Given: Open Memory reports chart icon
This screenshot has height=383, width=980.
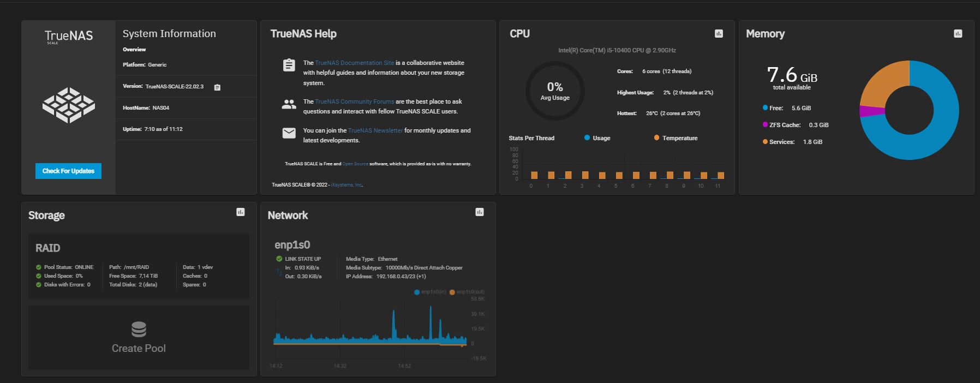Looking at the screenshot, I should pyautogui.click(x=958, y=34).
